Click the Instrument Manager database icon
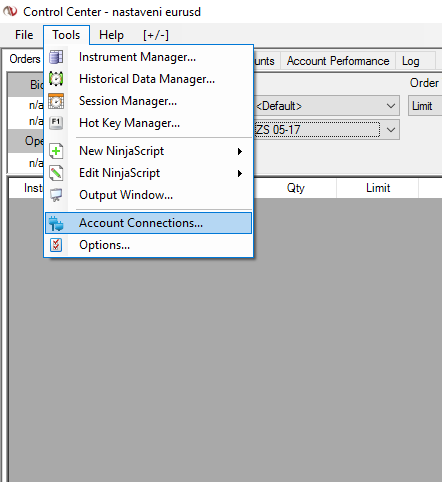Screen dimensions: 442x482 (56, 57)
